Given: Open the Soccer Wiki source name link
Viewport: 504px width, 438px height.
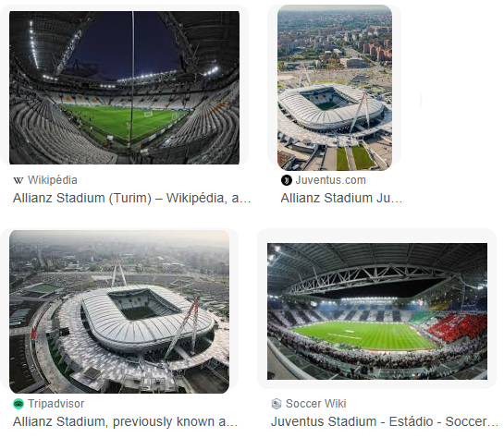Looking at the screenshot, I should (315, 404).
